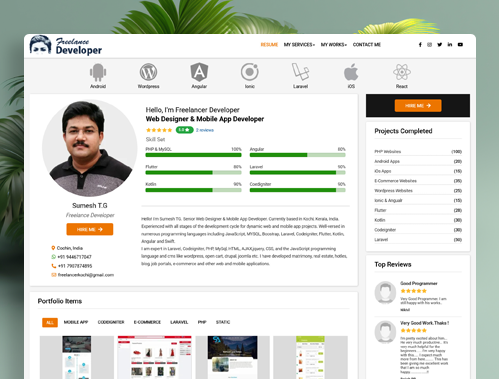Open the Resume menu item
This screenshot has height=379, width=499.
(269, 45)
